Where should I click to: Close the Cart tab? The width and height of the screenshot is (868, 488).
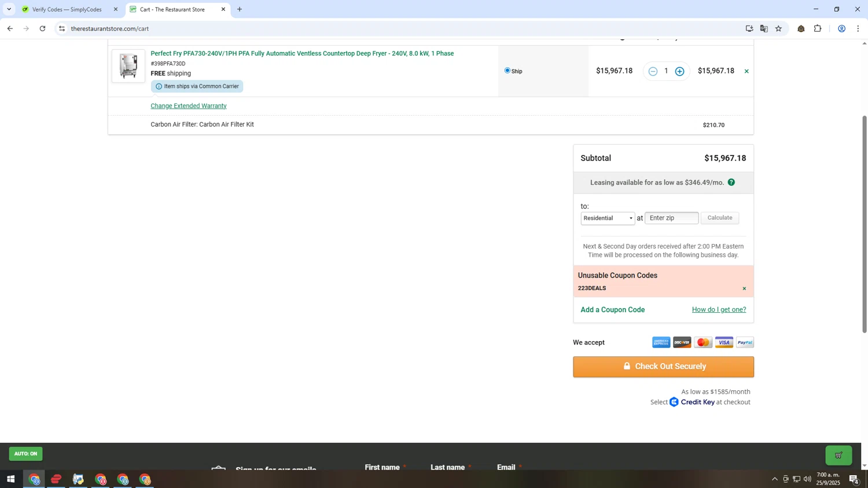(223, 9)
